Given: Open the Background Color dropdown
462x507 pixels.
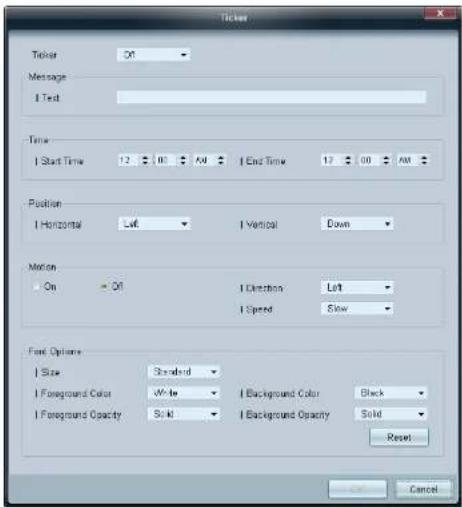Looking at the screenshot, I should (391, 393).
